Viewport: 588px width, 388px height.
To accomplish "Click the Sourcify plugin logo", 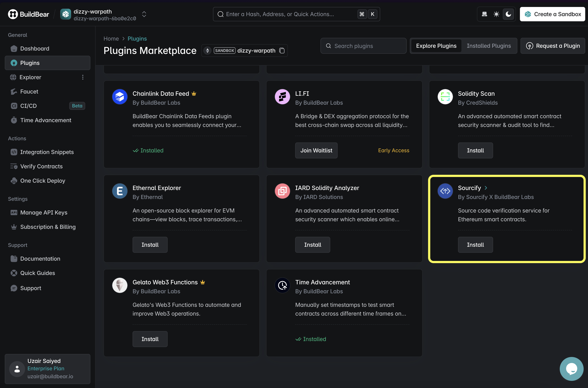I will [445, 191].
